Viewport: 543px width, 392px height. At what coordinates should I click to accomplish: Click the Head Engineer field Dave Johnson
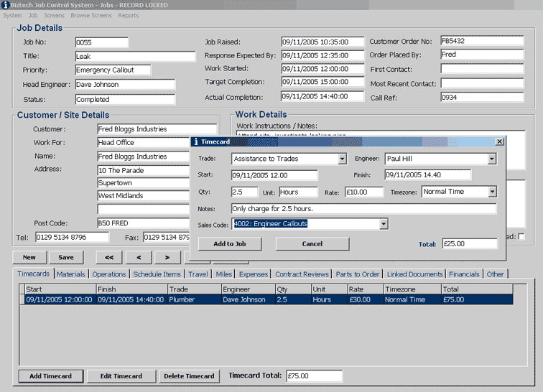click(125, 85)
